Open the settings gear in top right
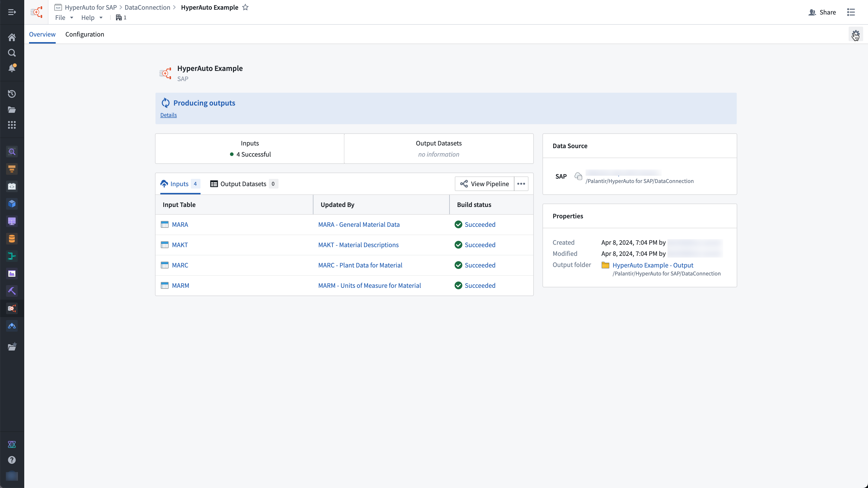The image size is (868, 488). (x=856, y=34)
